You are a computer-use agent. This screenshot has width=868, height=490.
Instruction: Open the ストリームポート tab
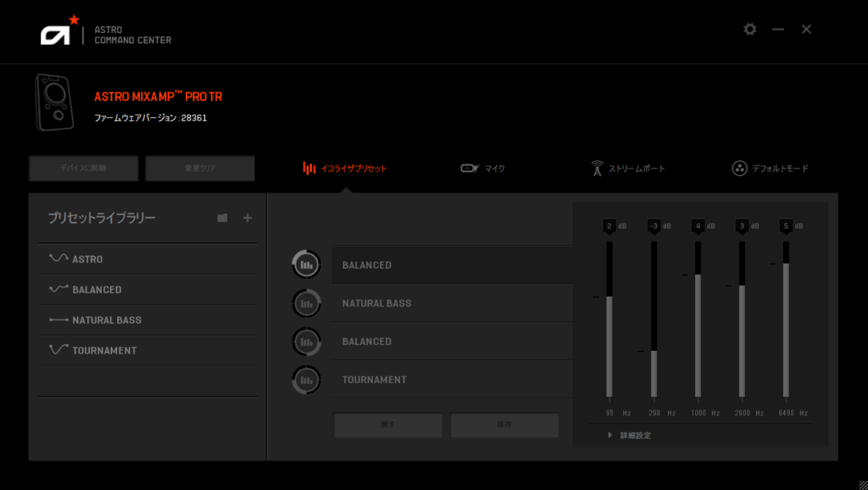click(628, 169)
